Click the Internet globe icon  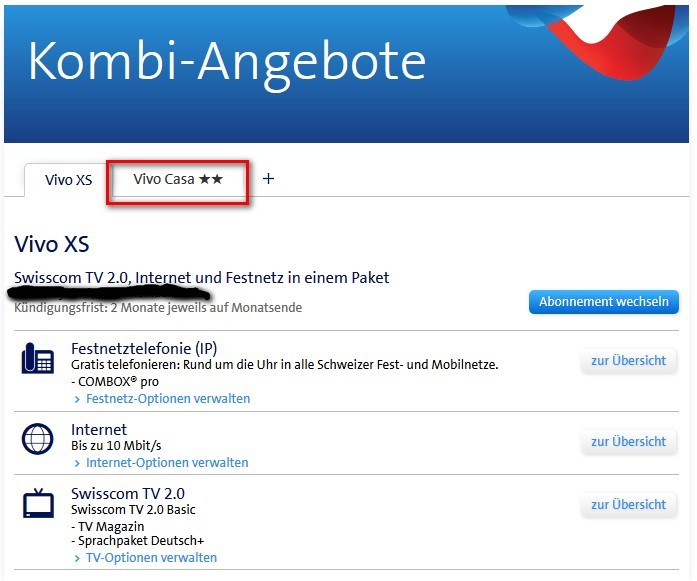point(38,441)
